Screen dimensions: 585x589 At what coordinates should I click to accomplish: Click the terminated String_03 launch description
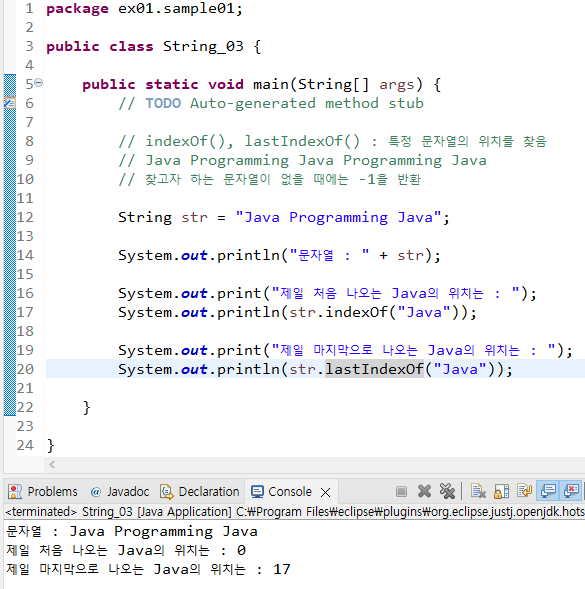[295, 512]
